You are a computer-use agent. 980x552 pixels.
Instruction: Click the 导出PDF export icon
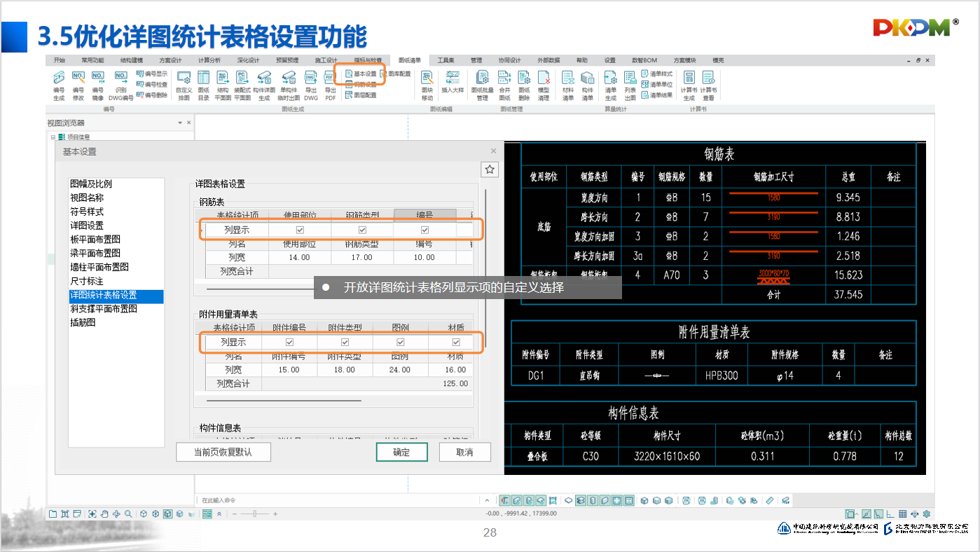point(330,85)
